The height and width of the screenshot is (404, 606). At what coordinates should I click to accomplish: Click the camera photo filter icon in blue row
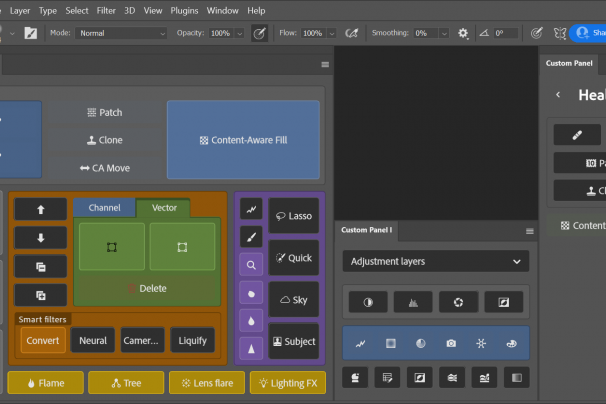(451, 343)
